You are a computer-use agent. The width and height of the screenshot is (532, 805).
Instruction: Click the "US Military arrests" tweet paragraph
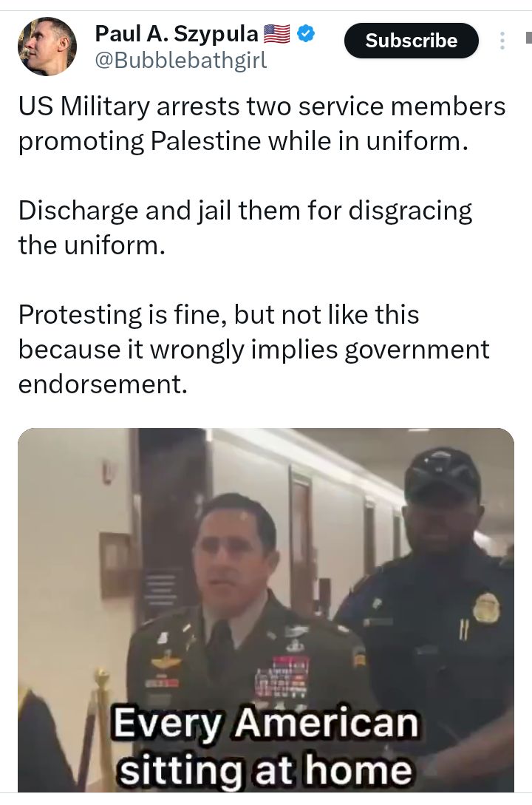[262, 123]
